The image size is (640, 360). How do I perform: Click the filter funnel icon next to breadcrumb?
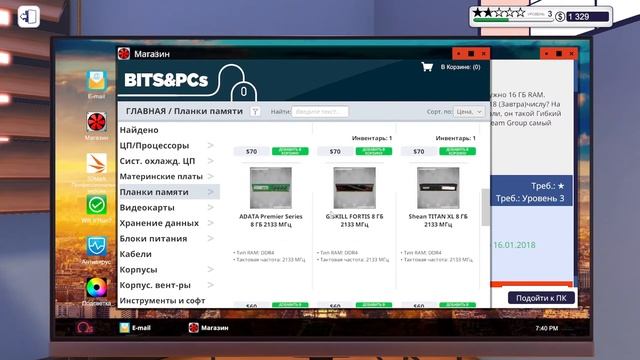[255, 111]
